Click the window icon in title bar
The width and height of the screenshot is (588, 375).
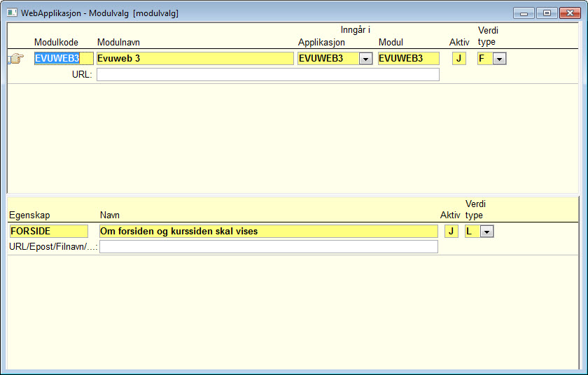[12, 13]
